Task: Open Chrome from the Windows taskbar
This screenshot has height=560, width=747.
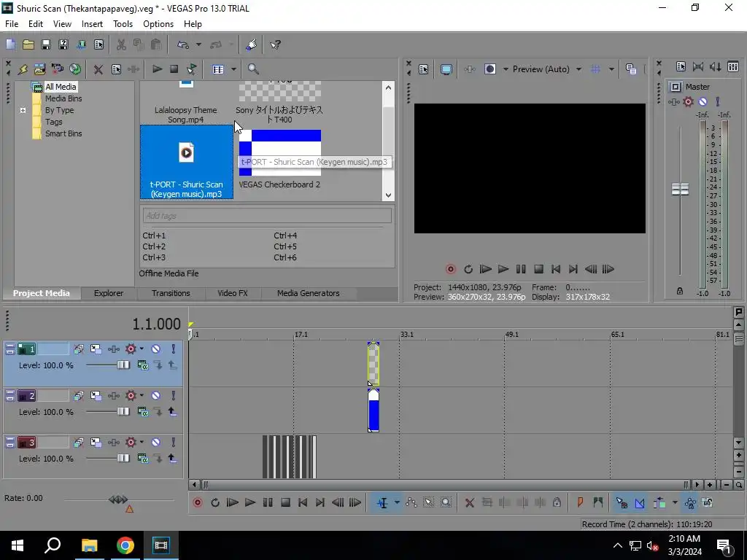Action: click(125, 545)
